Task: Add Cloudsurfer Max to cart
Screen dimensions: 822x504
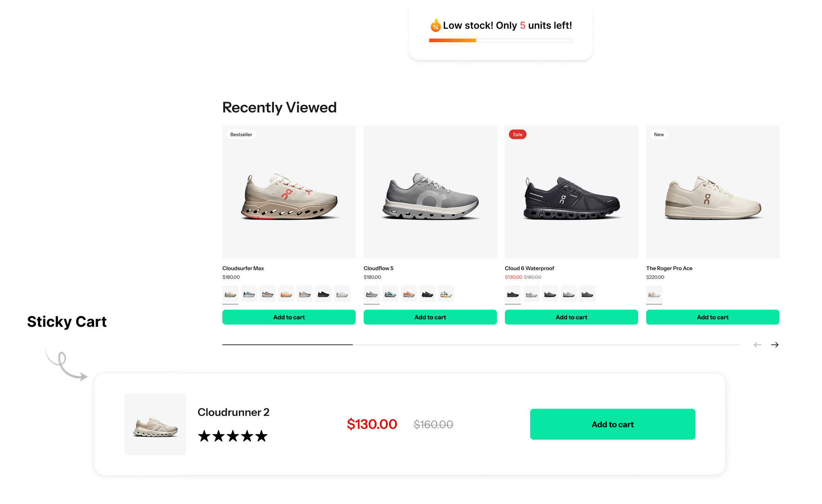Action: (x=289, y=317)
